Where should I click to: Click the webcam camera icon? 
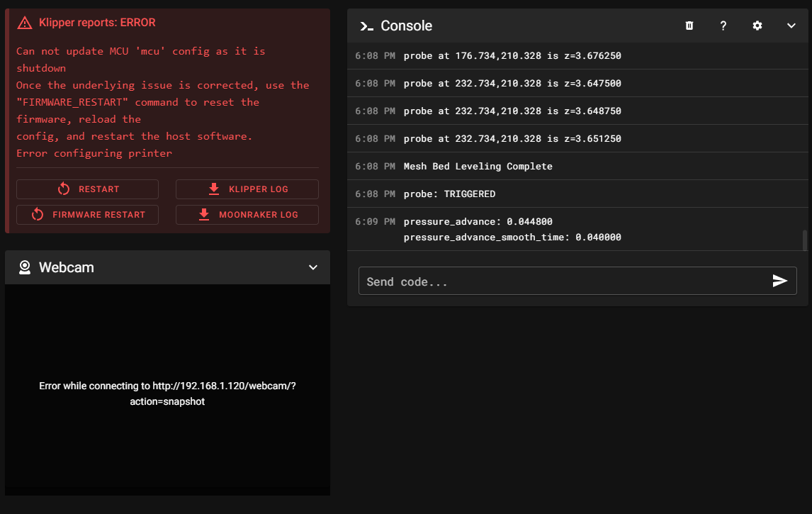[x=25, y=267]
